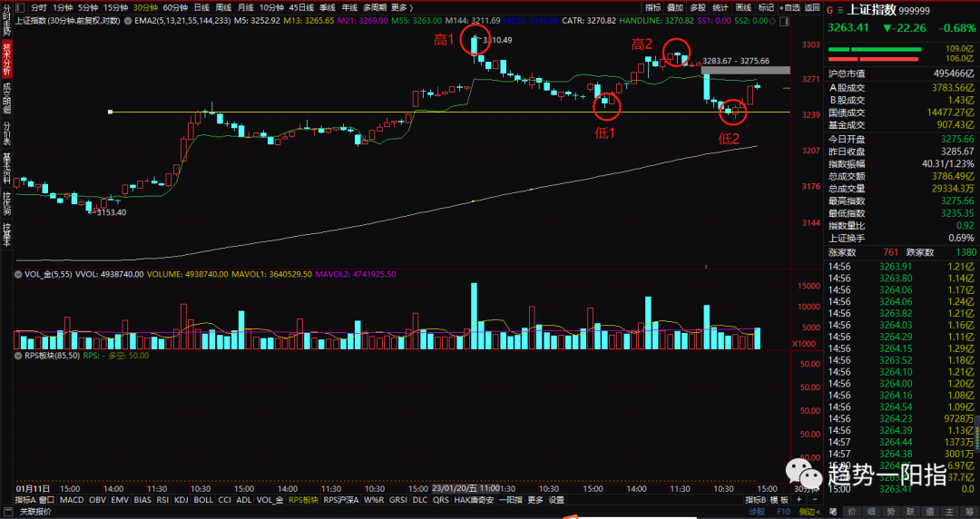Apply the BOLL indicator
The height and width of the screenshot is (519, 980).
(203, 500)
